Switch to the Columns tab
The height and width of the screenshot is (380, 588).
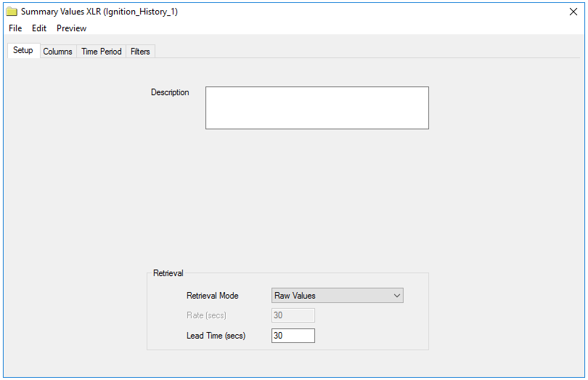tap(58, 52)
